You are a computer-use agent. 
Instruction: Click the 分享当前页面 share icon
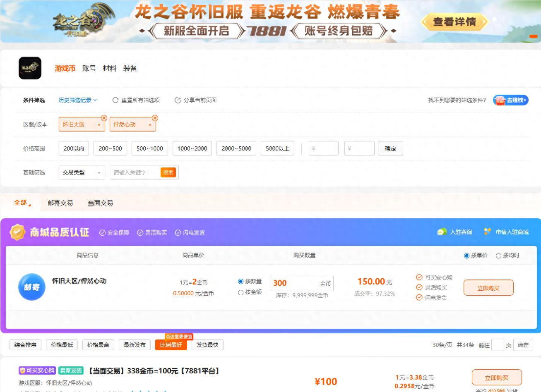pos(178,100)
